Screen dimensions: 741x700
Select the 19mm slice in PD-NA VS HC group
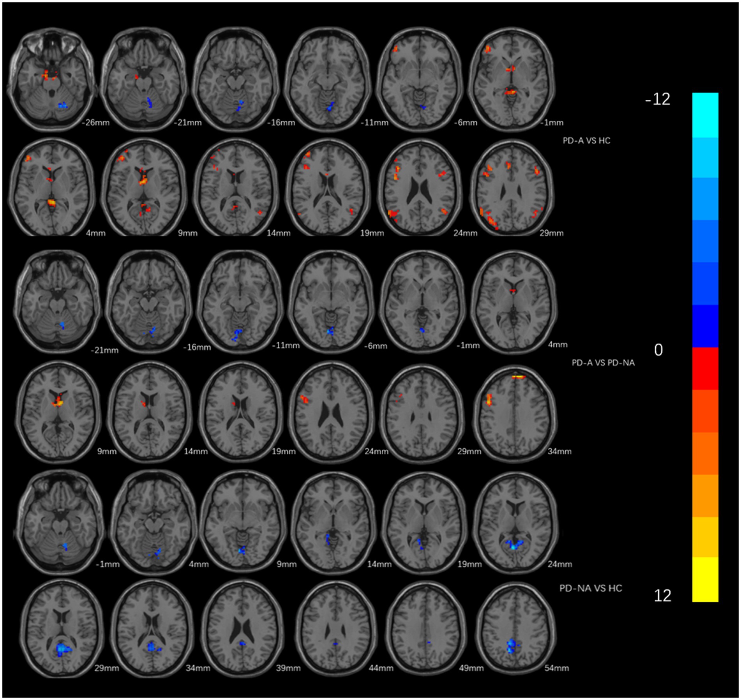[x=424, y=523]
